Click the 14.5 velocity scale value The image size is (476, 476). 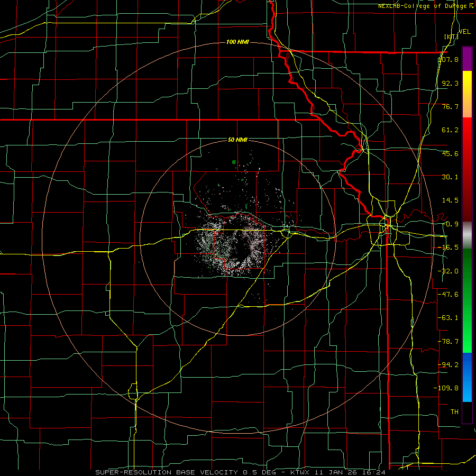(450, 200)
